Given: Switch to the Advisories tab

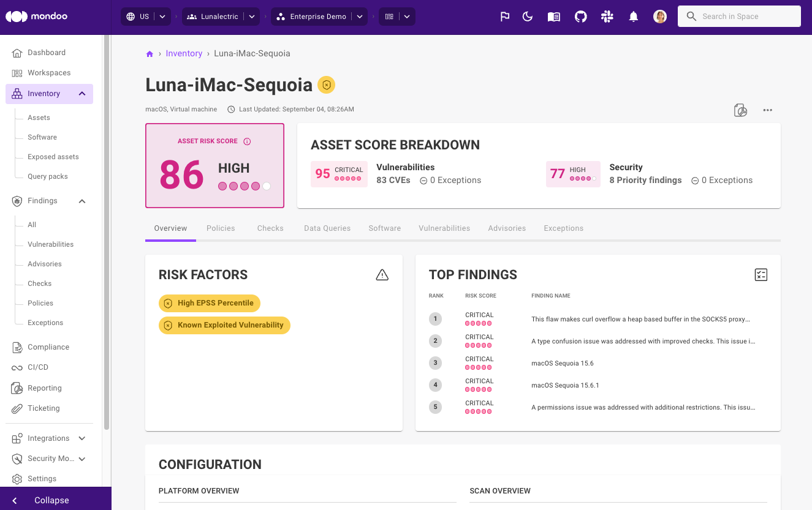Looking at the screenshot, I should 507,228.
